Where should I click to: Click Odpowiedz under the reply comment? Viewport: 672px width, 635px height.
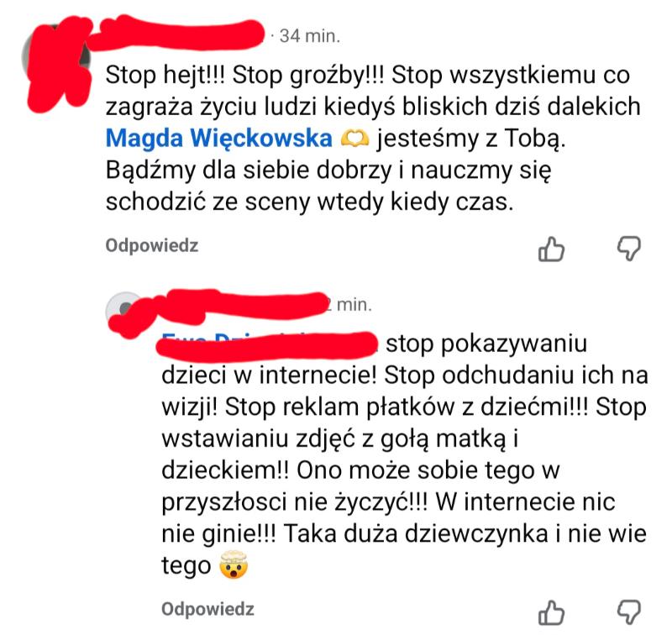pos(207,609)
